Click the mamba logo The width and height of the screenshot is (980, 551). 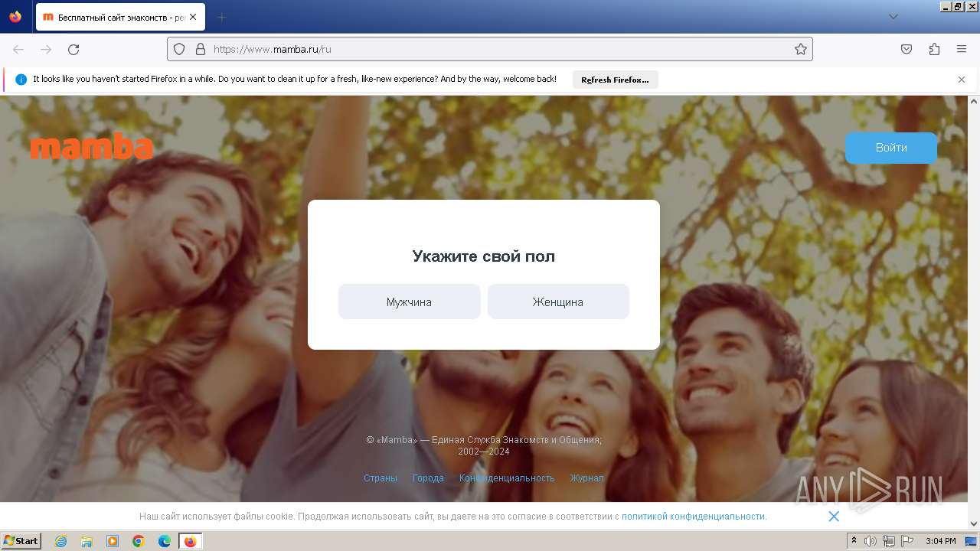[x=92, y=147]
